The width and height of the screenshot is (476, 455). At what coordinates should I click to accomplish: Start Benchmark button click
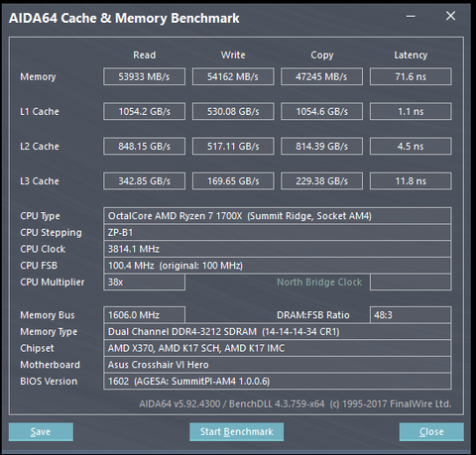[x=236, y=431]
